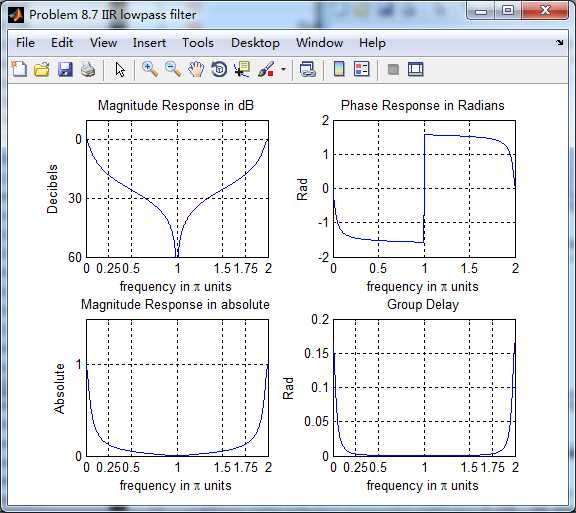
Task: Open the Edit menu
Action: tap(62, 43)
